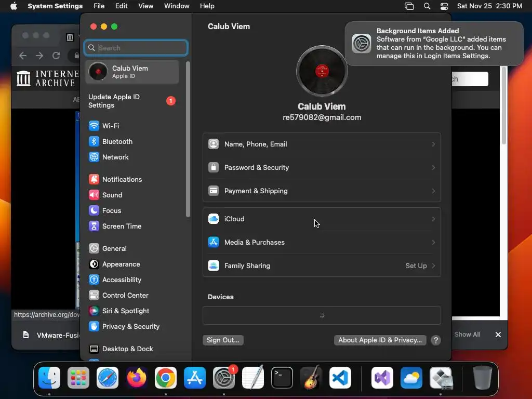The width and height of the screenshot is (532, 399).
Task: Click the vinyl record profile picture
Action: point(322,71)
